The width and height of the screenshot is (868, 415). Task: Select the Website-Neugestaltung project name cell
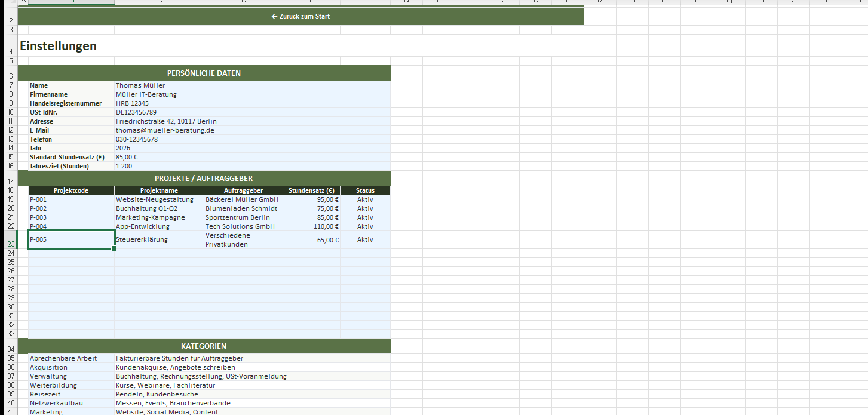coord(155,199)
